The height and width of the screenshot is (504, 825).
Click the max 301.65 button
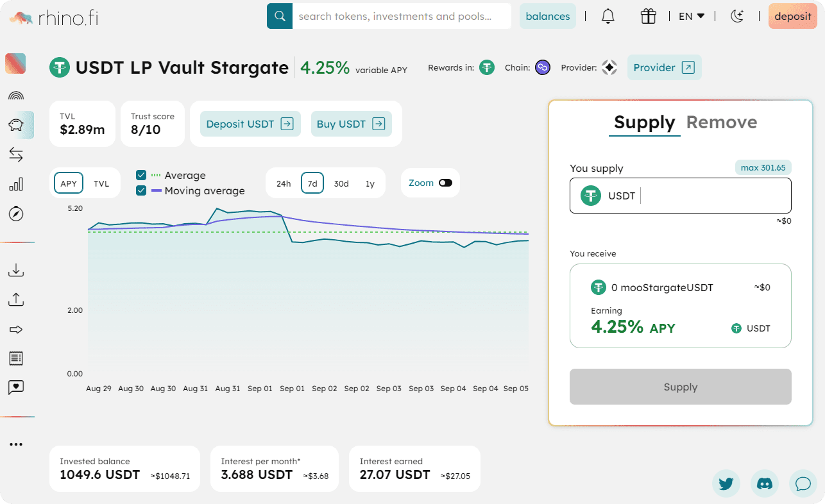(763, 167)
